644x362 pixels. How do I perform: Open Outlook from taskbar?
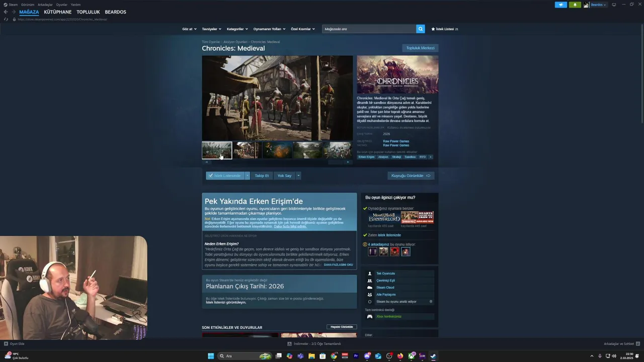(378, 356)
